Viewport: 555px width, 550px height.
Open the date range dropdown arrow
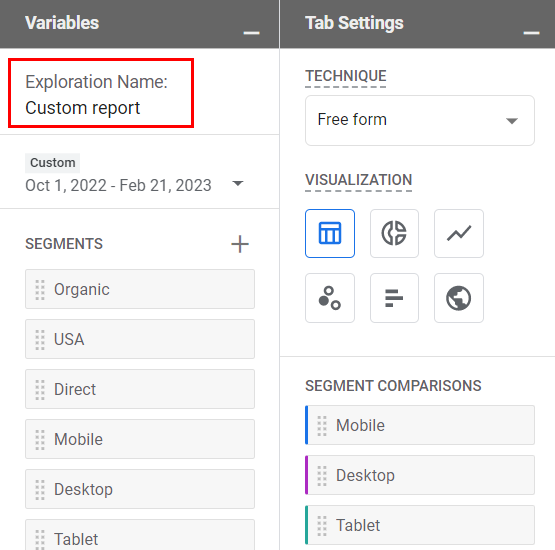[238, 183]
